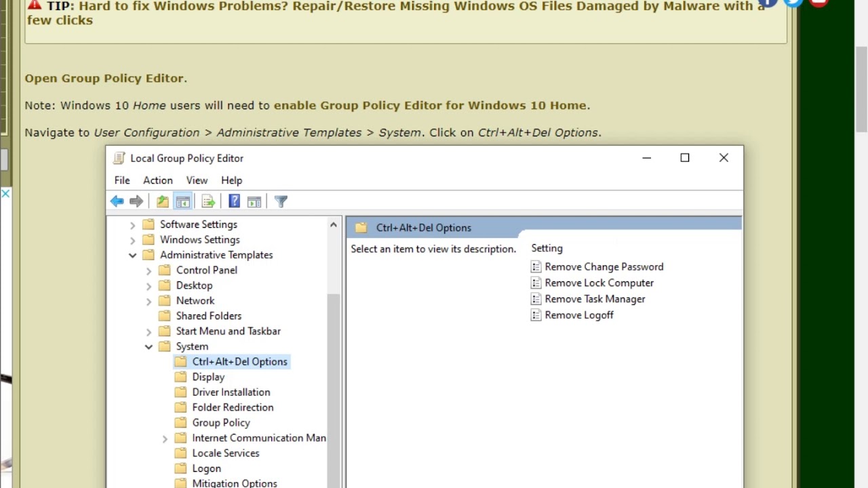Expand the Desktop node
Viewport: 868px width, 488px height.
point(149,285)
